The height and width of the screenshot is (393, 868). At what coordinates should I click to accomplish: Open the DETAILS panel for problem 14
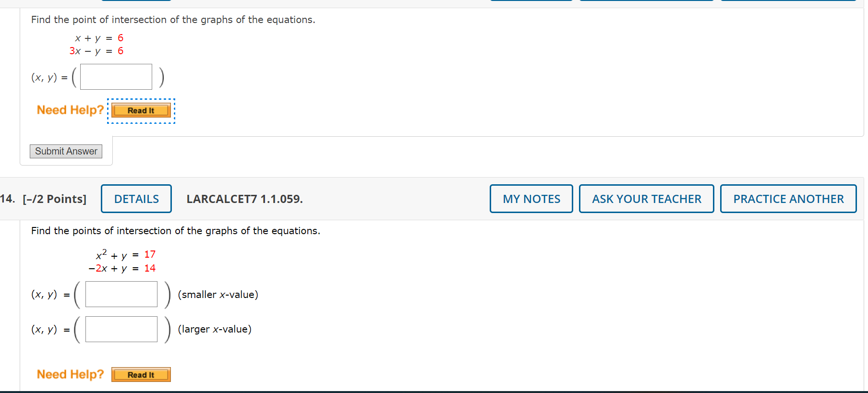[x=136, y=198]
